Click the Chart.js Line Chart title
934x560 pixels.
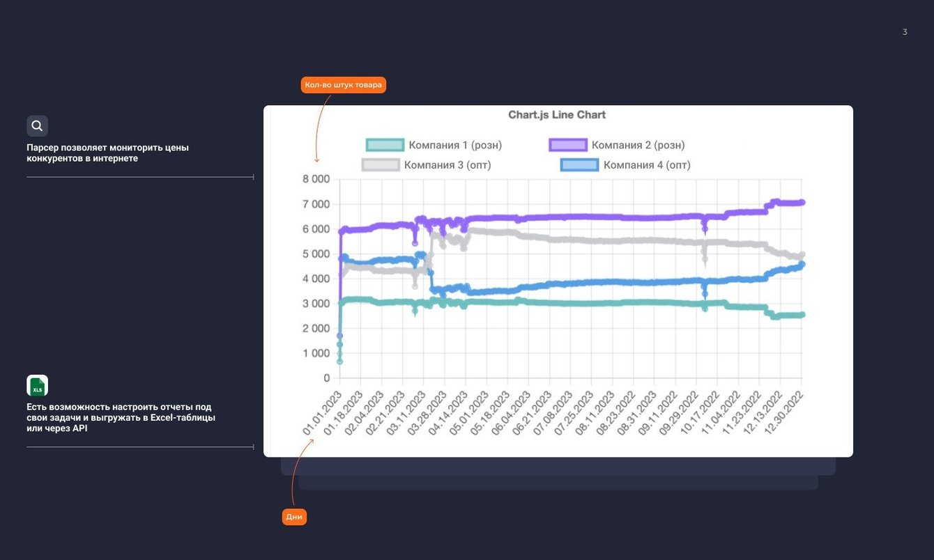click(557, 115)
